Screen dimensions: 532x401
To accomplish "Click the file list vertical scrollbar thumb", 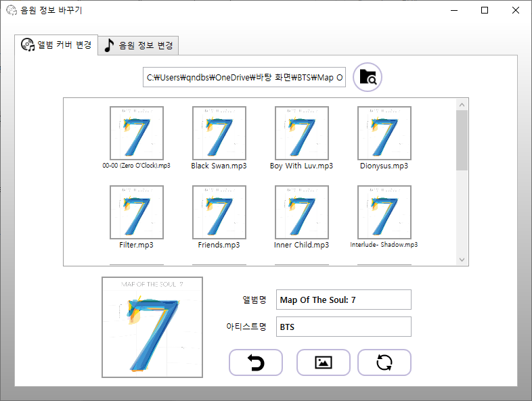I will pos(462,141).
